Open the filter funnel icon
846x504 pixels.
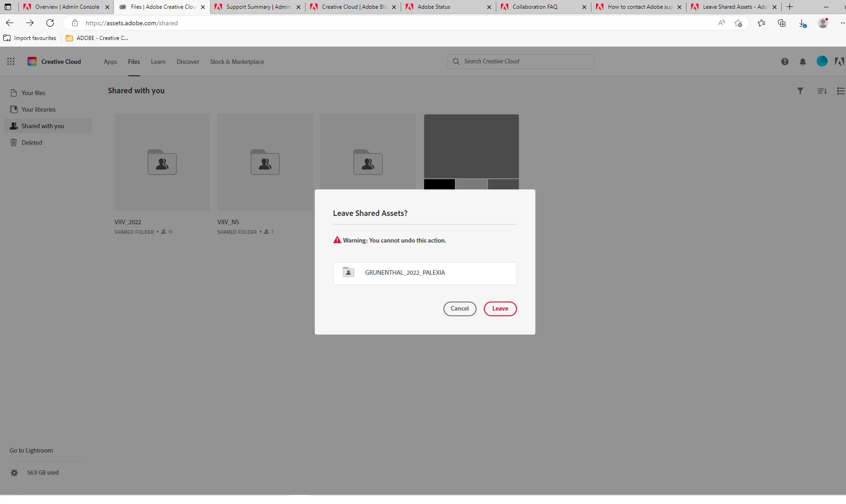pos(800,91)
